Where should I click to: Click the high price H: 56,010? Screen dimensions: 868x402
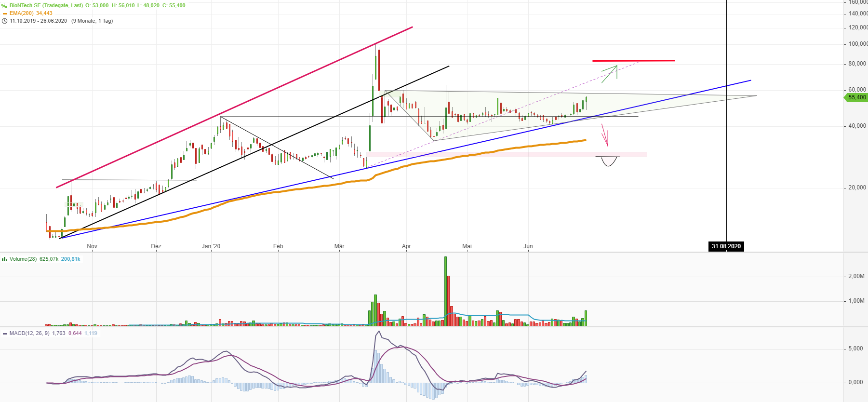(x=123, y=6)
